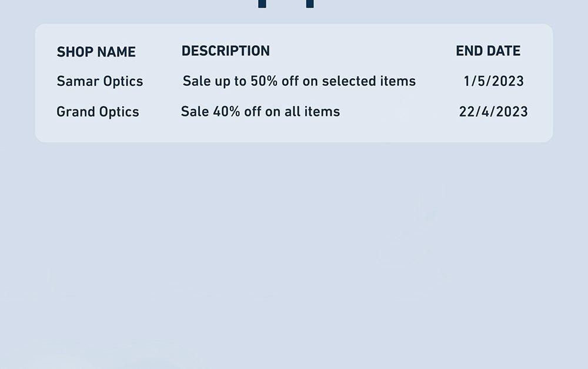The image size is (588, 369).
Task: Select the 50% off selected items description
Action: (x=299, y=81)
